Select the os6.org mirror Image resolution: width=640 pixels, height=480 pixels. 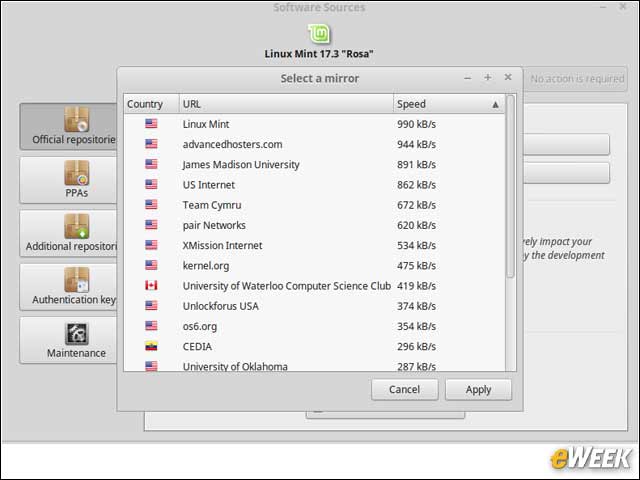314,326
